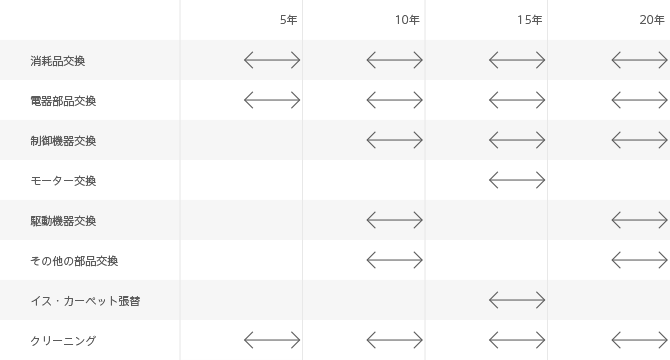This screenshot has width=670, height=360.
Task: Select the 制御機器交換 arrow at 15年
Action: (517, 140)
